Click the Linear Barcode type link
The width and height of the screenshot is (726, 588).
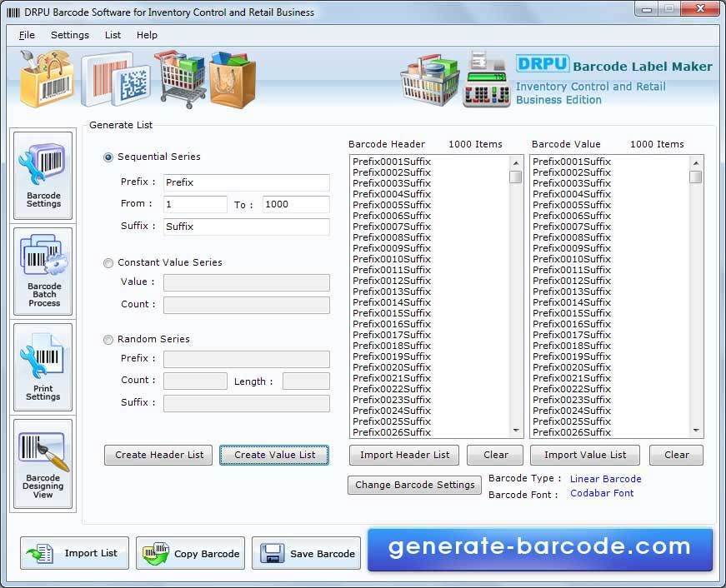(606, 479)
